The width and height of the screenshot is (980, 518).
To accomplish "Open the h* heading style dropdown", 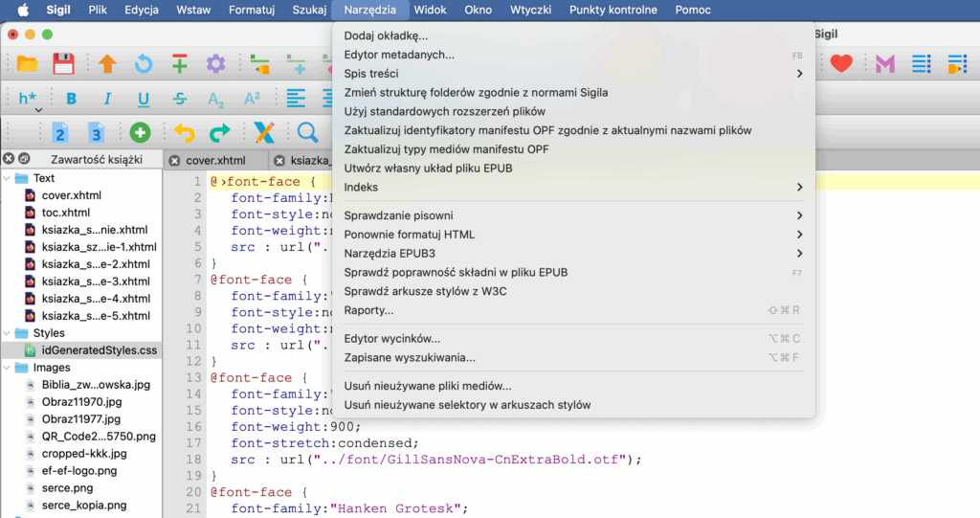I will pos(27,100).
